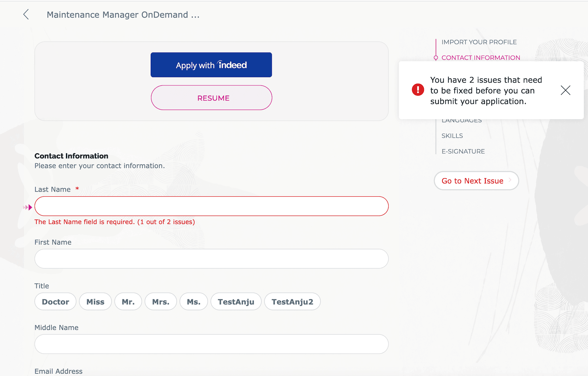Go to Next Issue button
The image size is (588, 376).
pyautogui.click(x=476, y=181)
